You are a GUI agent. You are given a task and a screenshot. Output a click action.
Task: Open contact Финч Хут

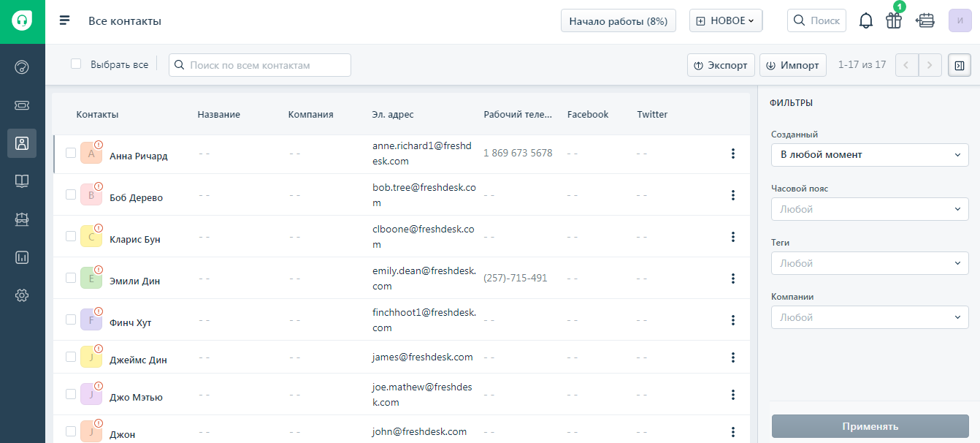pos(131,322)
